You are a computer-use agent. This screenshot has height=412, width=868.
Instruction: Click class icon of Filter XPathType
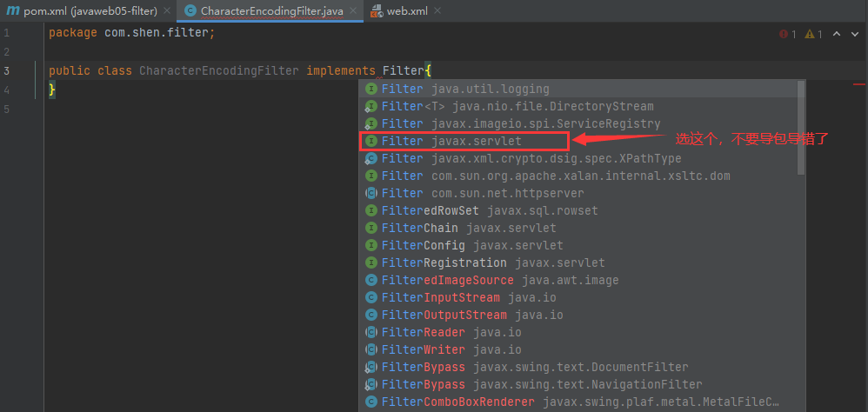[x=371, y=159]
